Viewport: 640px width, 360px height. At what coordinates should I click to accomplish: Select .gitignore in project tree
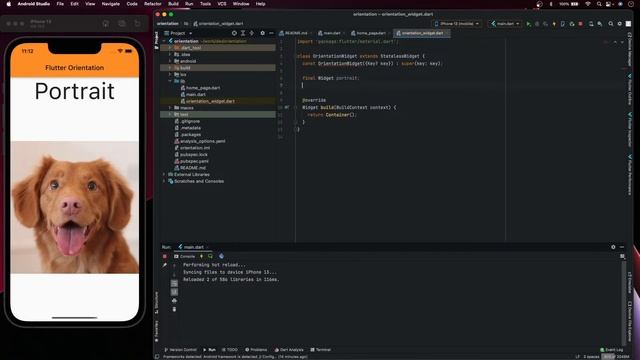(x=190, y=121)
